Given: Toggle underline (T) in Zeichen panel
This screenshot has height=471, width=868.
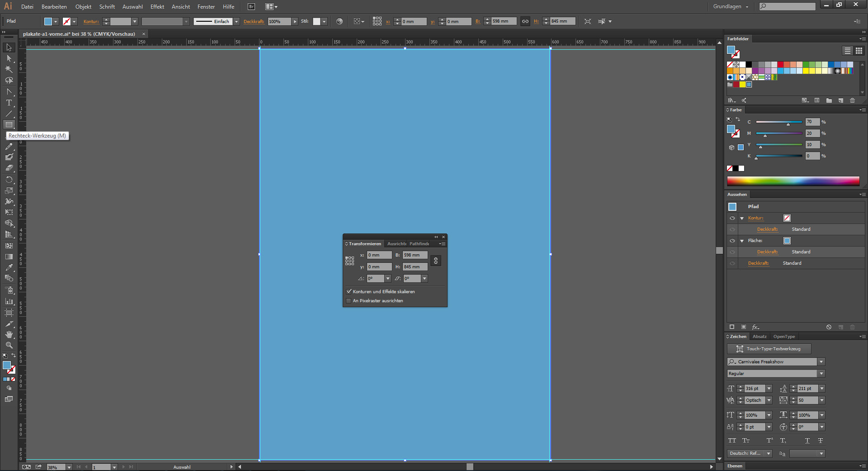Looking at the screenshot, I should [x=807, y=440].
